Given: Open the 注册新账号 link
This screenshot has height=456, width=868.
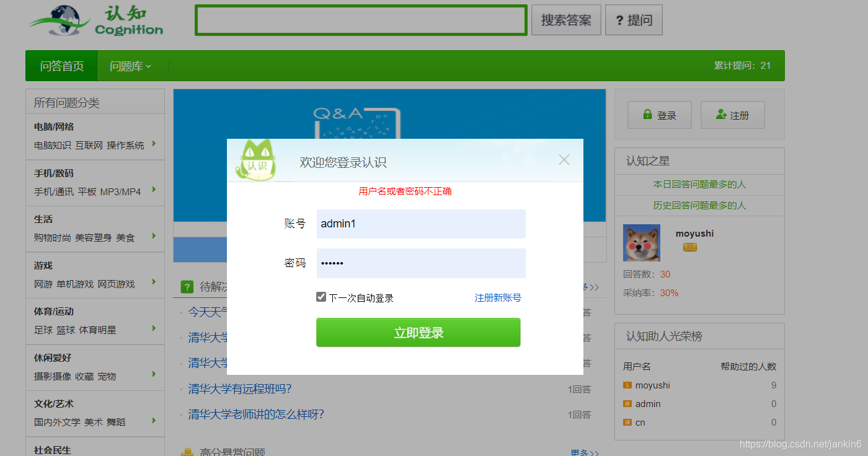Looking at the screenshot, I should [498, 298].
